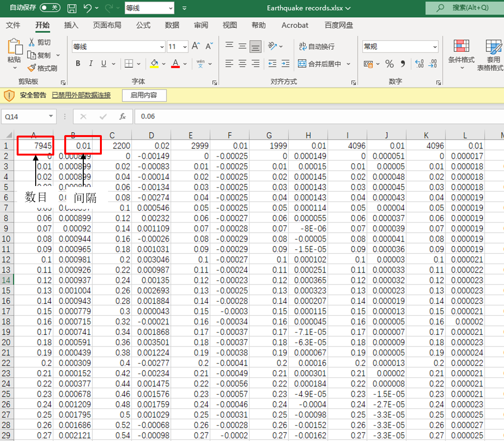The width and height of the screenshot is (504, 441).
Task: Click the Copy (复制) icon
Action: point(31,55)
